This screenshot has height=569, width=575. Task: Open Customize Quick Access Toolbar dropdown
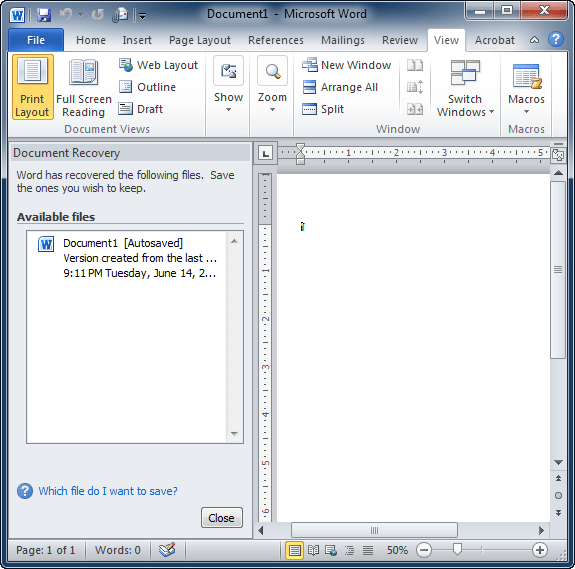point(142,16)
